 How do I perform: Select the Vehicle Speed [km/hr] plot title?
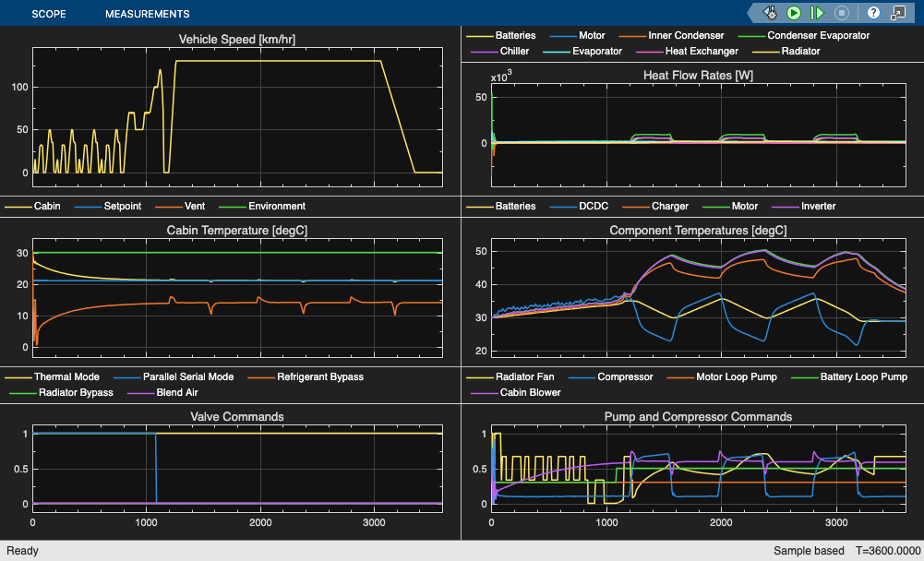[237, 40]
